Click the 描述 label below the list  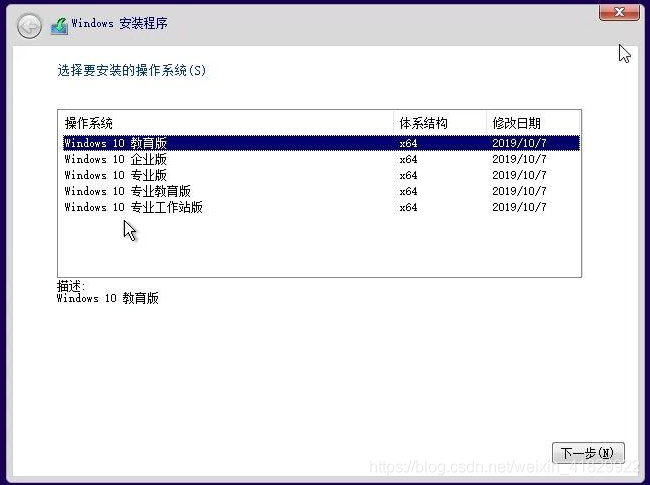click(71, 286)
